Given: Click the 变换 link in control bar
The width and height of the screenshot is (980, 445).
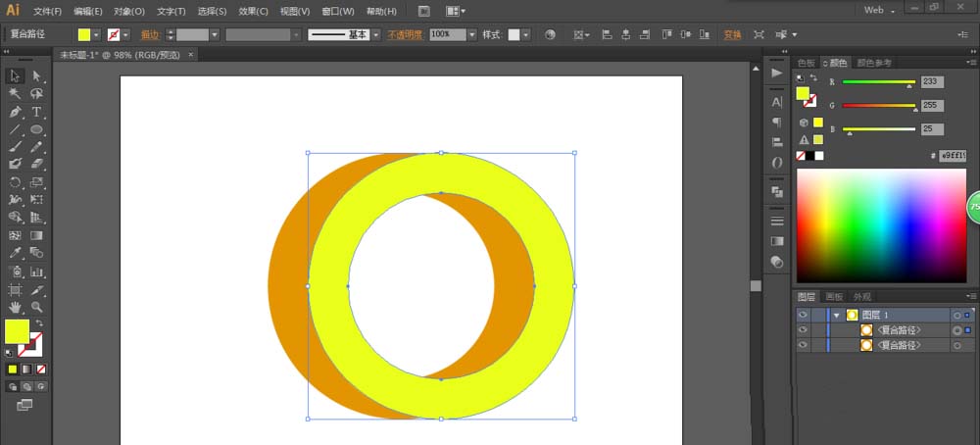Looking at the screenshot, I should point(732,34).
